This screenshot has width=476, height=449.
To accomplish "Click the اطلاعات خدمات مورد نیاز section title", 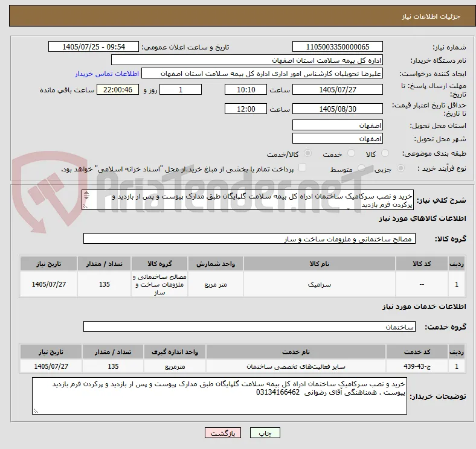I will (x=424, y=307).
